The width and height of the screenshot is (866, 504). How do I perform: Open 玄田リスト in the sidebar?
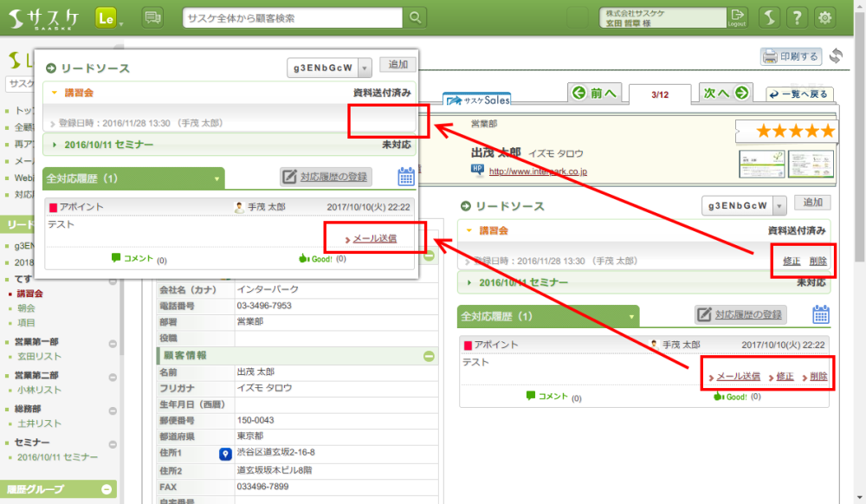(x=39, y=357)
